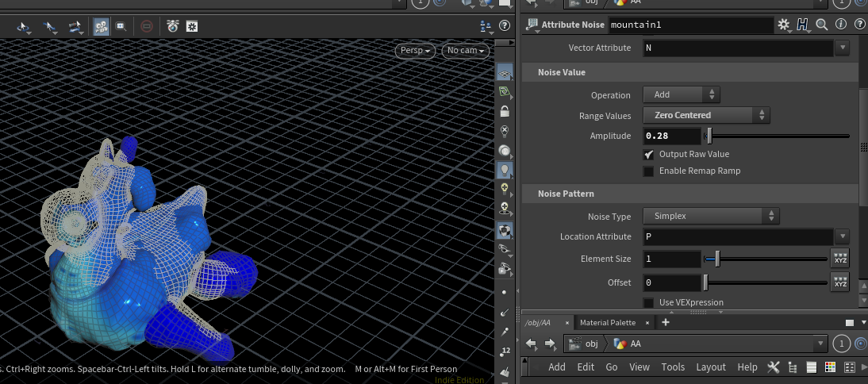Enable the high quality lighting bulb icon
The image size is (868, 384).
(505, 190)
